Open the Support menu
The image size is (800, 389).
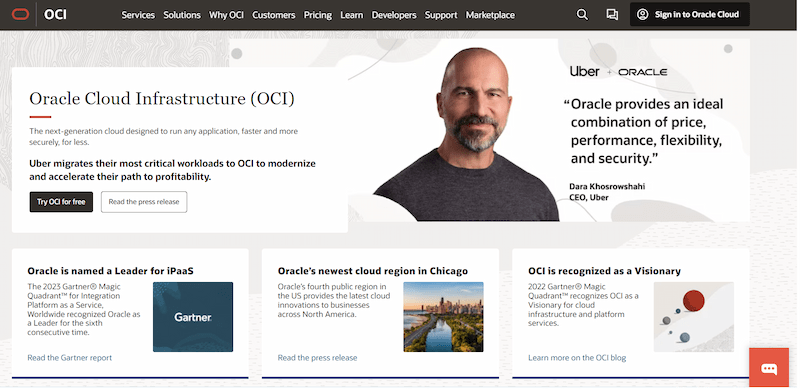pyautogui.click(x=441, y=15)
